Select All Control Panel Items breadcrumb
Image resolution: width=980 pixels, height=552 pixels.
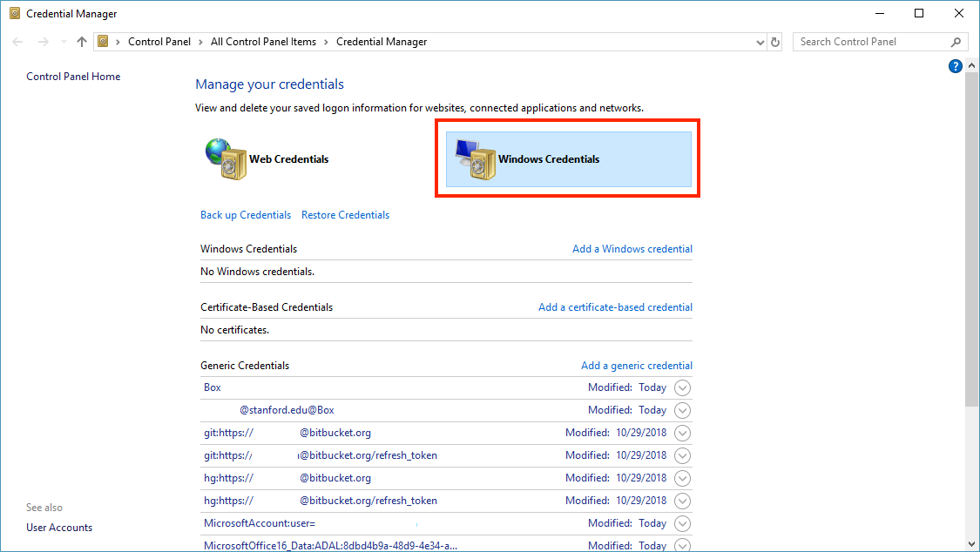pos(262,42)
